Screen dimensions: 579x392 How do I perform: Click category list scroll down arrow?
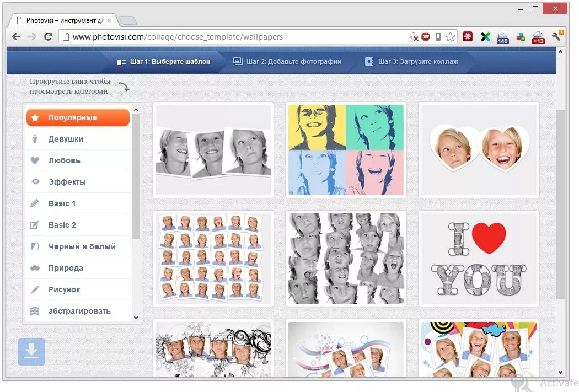coord(136,318)
